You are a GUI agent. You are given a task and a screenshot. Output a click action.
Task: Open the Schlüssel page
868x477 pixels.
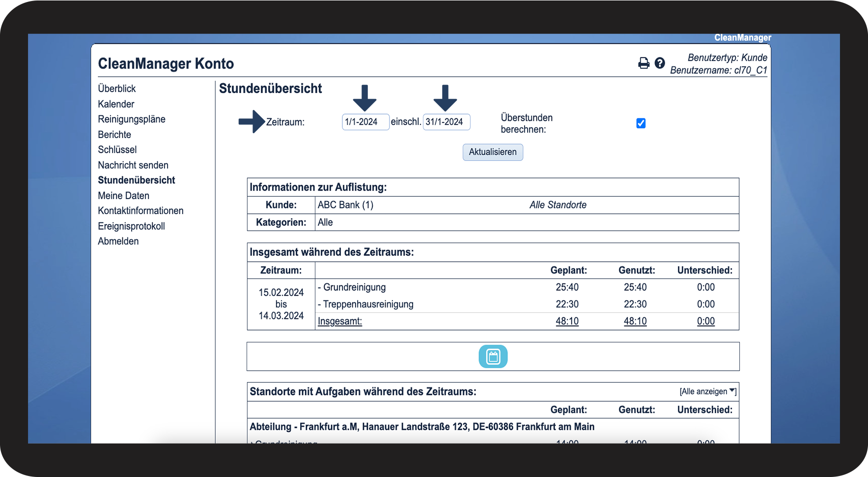pos(117,150)
